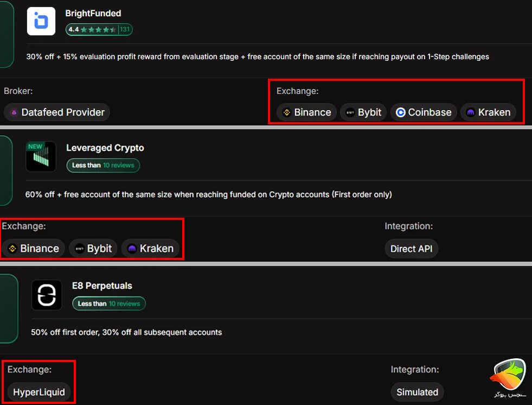Click the E8 Perpetuals logo icon
Viewport: 532px width, 405px height.
(x=47, y=295)
